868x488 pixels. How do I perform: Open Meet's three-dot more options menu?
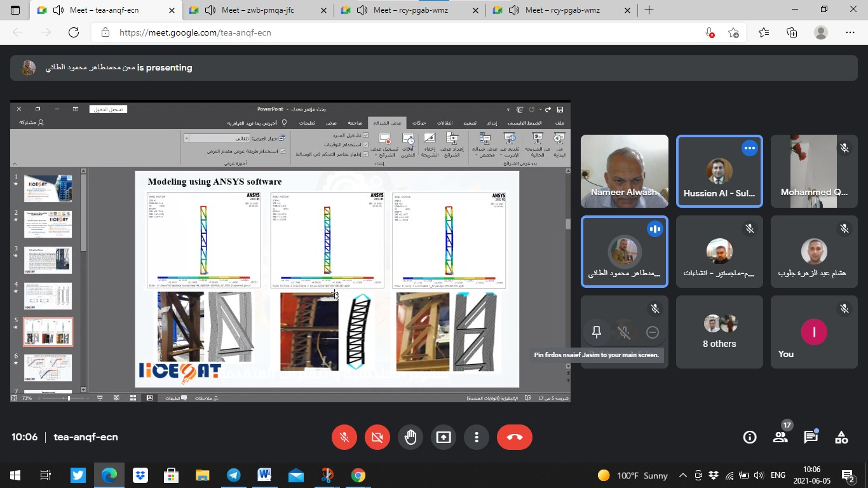(476, 437)
